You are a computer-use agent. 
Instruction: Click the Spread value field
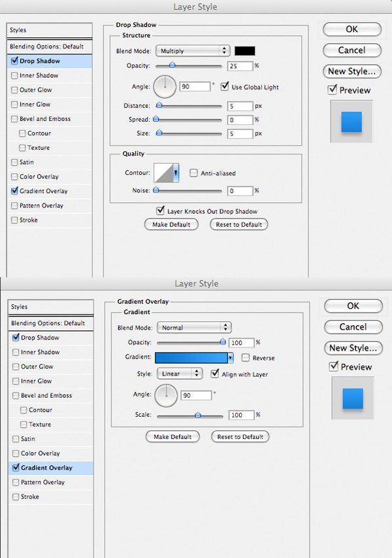pos(240,120)
